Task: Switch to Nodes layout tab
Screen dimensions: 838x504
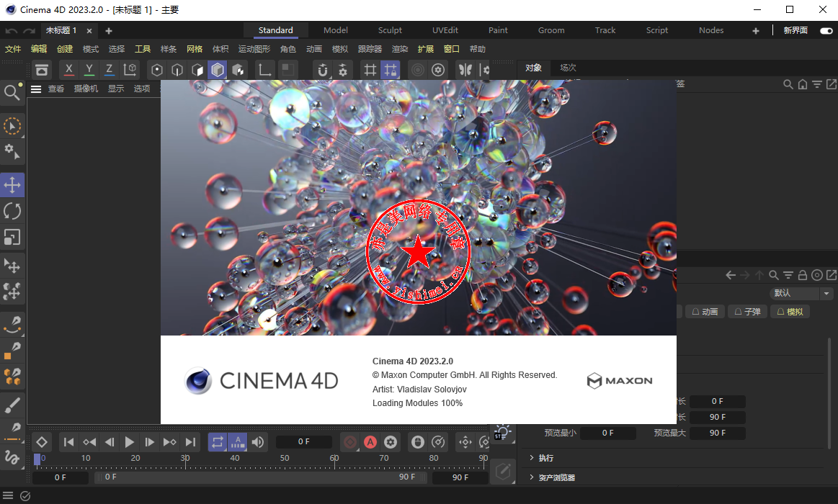Action: (711, 30)
